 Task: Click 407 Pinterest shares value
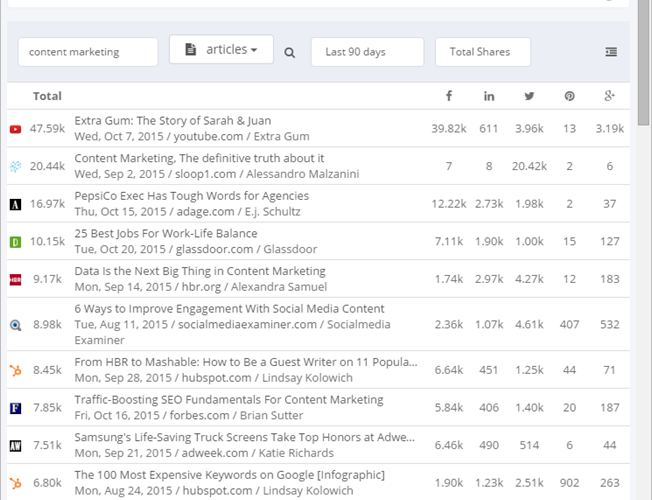(x=569, y=324)
